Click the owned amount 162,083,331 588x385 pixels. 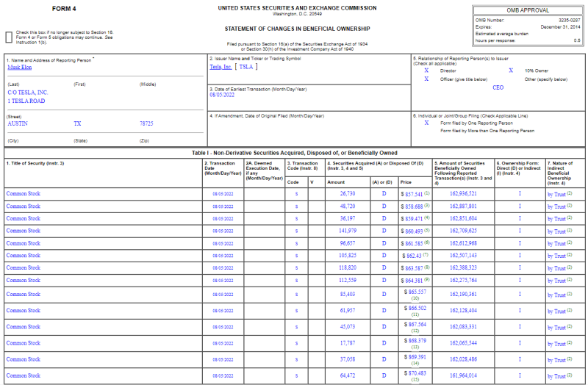pos(463,326)
